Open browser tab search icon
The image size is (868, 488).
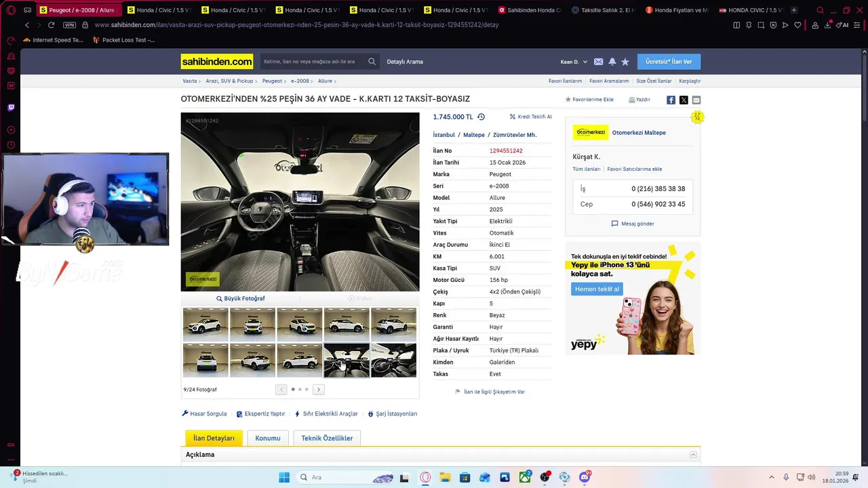point(820,10)
